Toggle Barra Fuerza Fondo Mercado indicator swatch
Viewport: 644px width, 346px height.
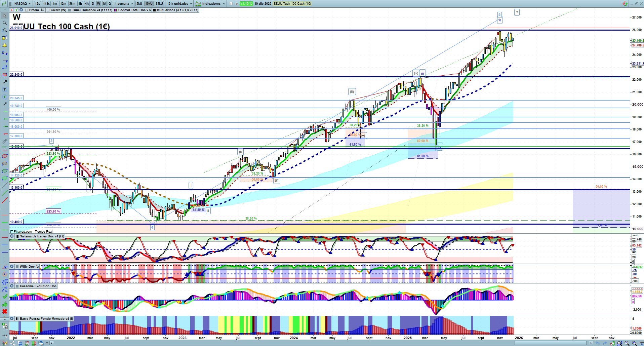coord(17,319)
